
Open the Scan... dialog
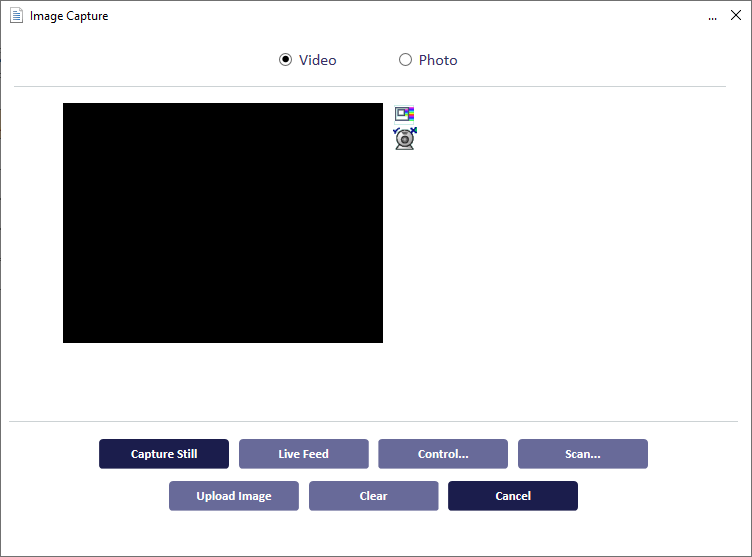pyautogui.click(x=582, y=454)
